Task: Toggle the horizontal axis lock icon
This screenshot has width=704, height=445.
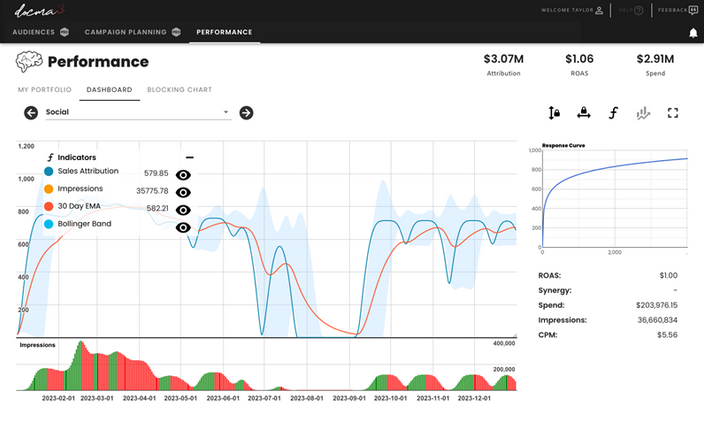Action: click(584, 113)
